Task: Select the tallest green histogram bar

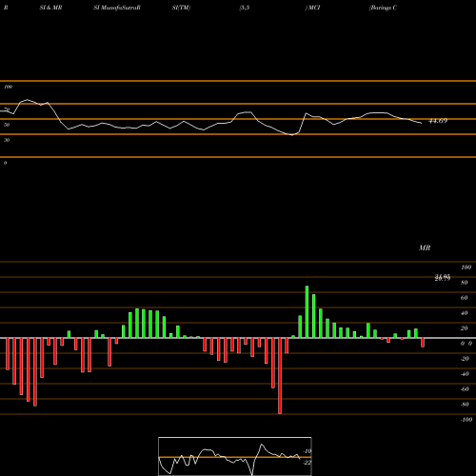Action: [307, 312]
